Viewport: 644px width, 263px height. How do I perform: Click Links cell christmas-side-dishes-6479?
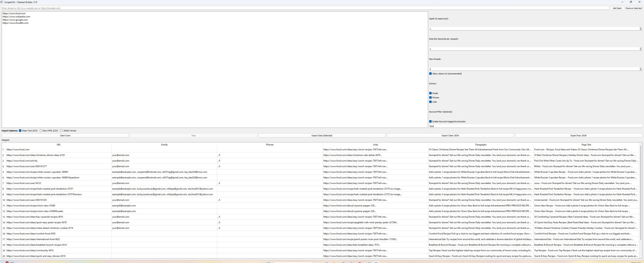[375, 155]
